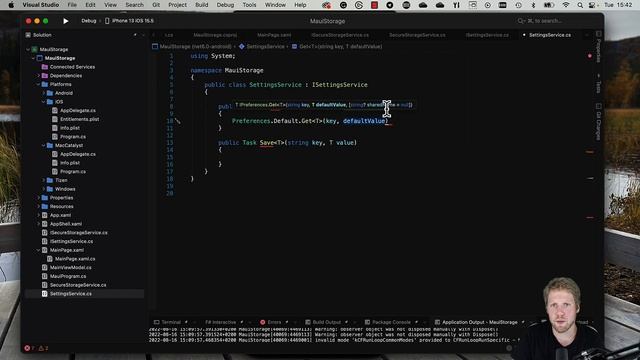Open the Tools menu
The image size is (640, 360).
(249, 5)
